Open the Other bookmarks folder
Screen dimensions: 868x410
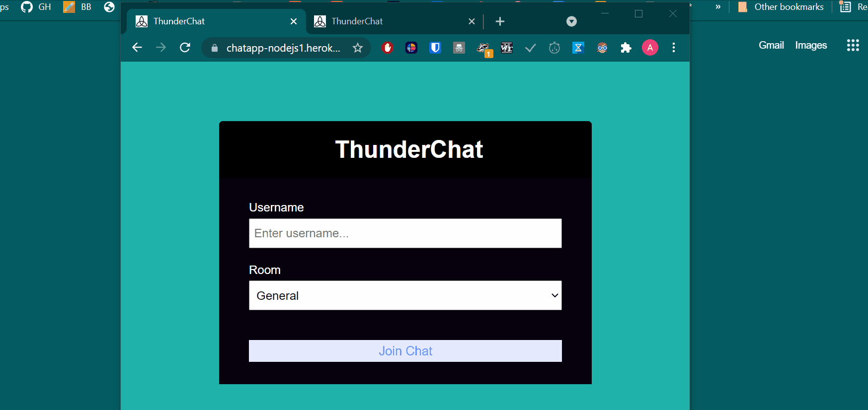(781, 7)
